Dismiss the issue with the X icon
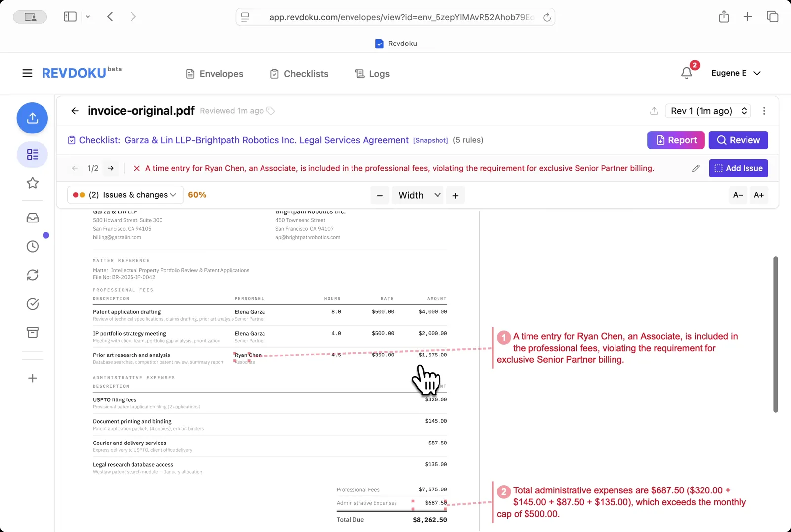Screen dimensions: 791x532 136,168
